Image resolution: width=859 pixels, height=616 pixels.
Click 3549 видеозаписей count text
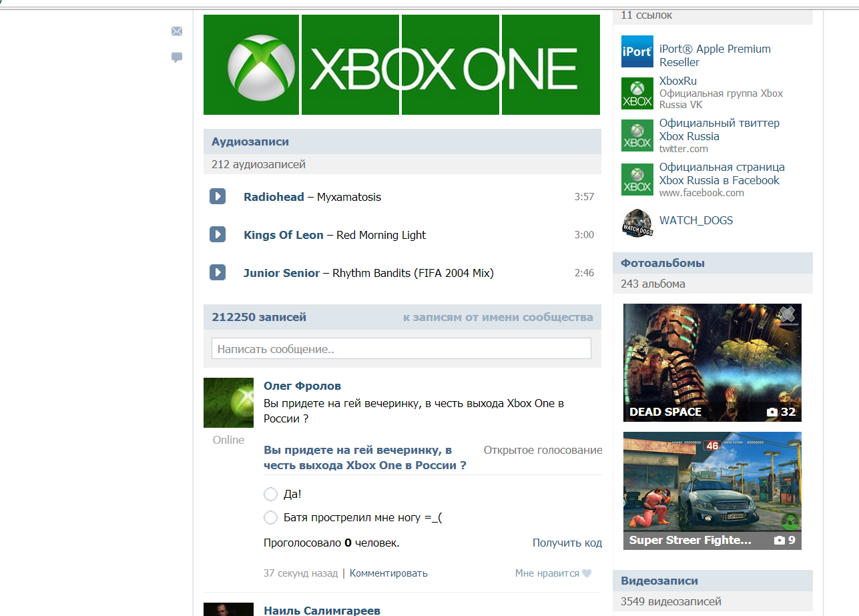[x=671, y=601]
